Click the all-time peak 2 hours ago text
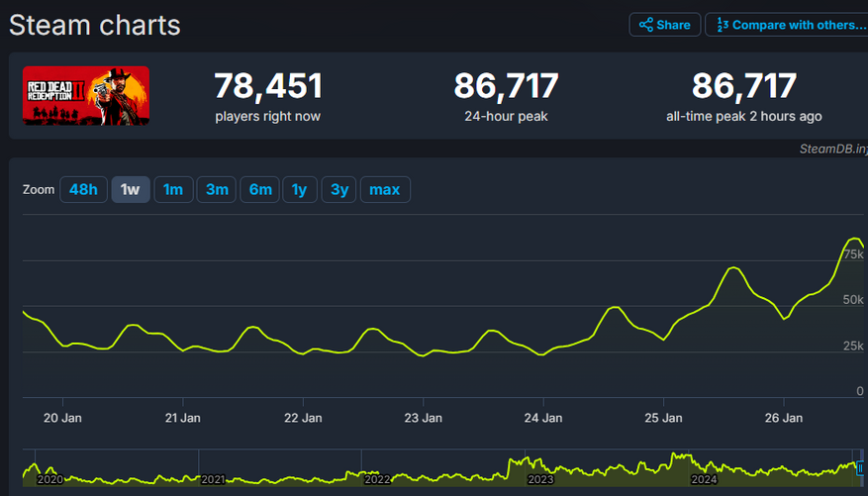The image size is (868, 496). pyautogui.click(x=744, y=116)
